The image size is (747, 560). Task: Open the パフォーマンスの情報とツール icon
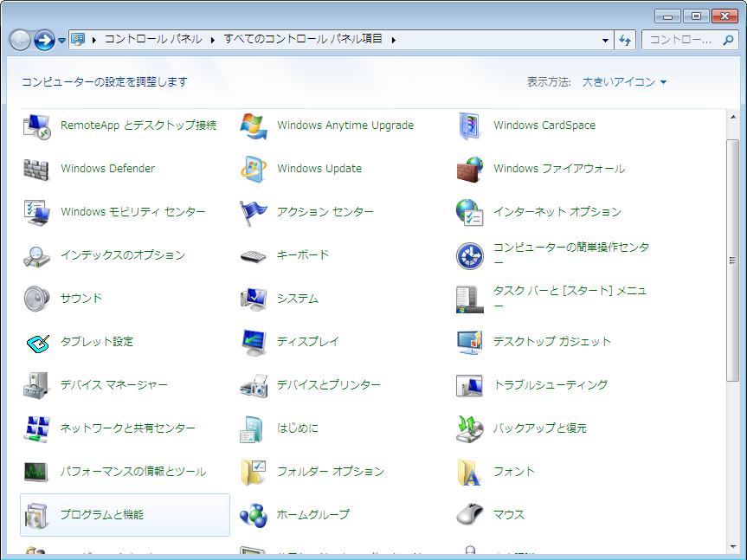point(35,472)
